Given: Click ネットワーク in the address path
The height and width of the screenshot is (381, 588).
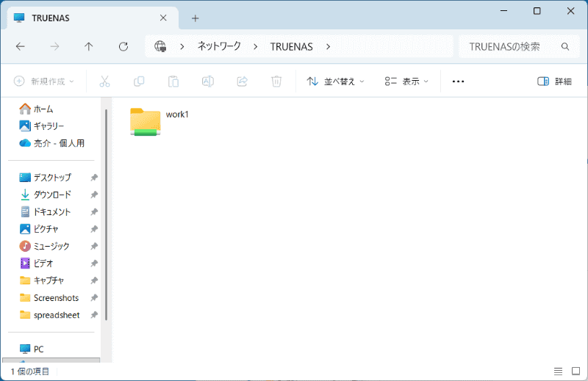Looking at the screenshot, I should point(219,46).
